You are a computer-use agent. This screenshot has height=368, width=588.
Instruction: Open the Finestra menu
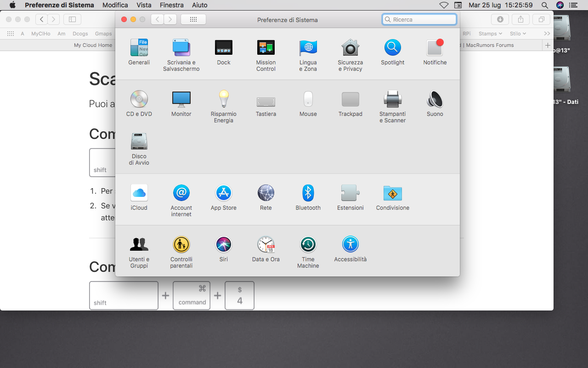[172, 5]
